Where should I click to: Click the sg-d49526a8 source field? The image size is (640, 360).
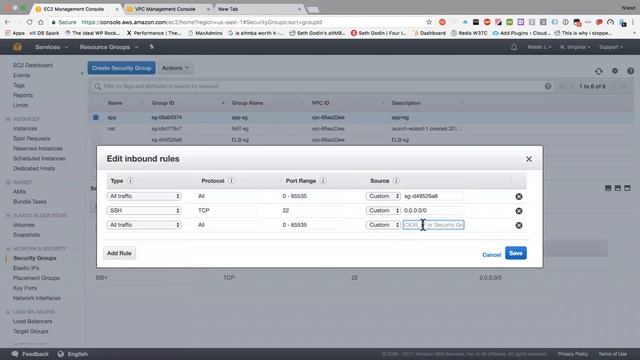click(x=433, y=196)
